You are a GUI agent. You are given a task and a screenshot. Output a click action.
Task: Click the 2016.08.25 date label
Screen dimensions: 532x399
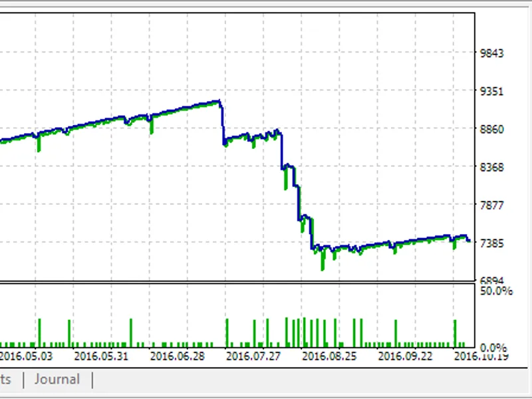[329, 356]
